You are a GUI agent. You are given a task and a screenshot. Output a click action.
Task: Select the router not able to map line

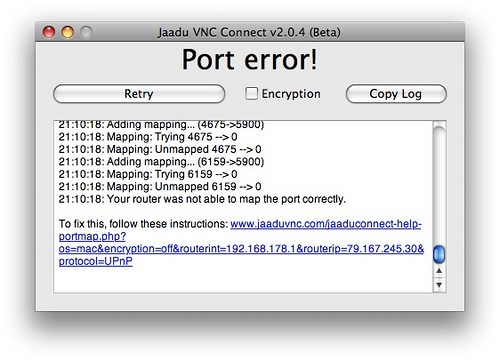202,199
